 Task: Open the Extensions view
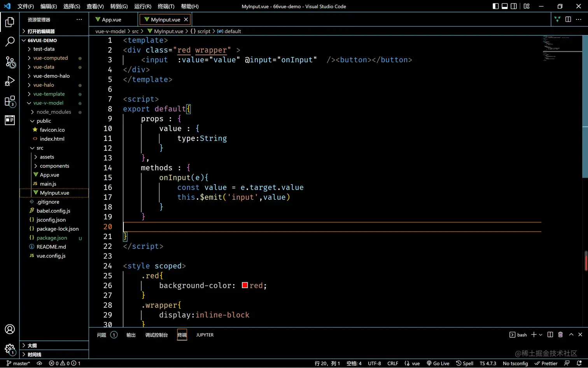point(10,101)
